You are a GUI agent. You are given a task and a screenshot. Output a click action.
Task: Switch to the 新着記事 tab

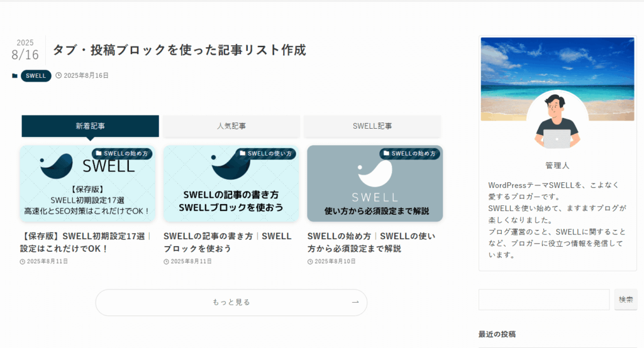coord(90,126)
